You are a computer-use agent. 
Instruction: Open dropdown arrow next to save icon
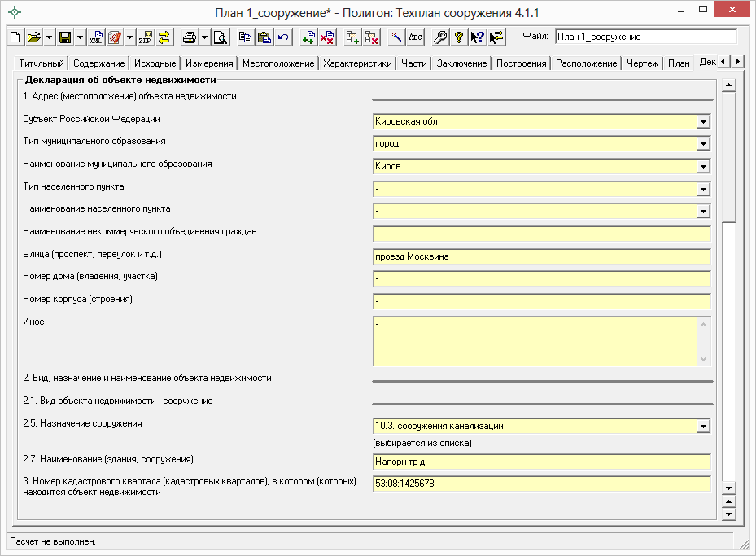pyautogui.click(x=80, y=37)
